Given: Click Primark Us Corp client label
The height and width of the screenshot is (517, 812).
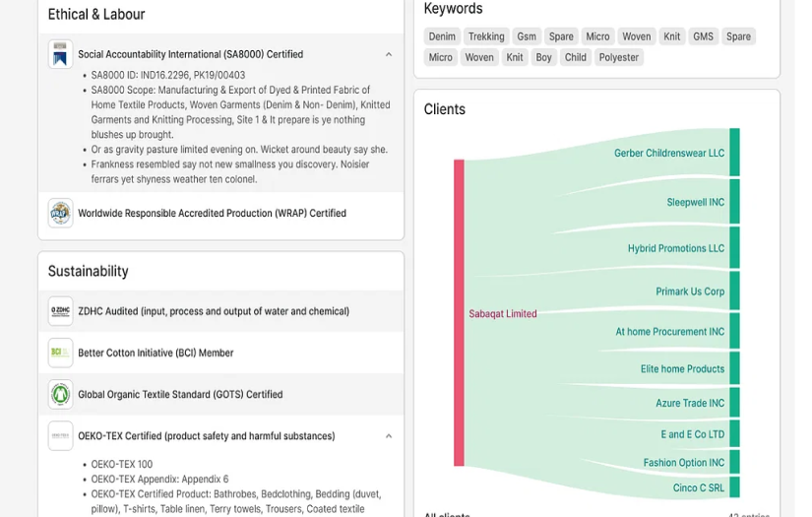Looking at the screenshot, I should 690,291.
